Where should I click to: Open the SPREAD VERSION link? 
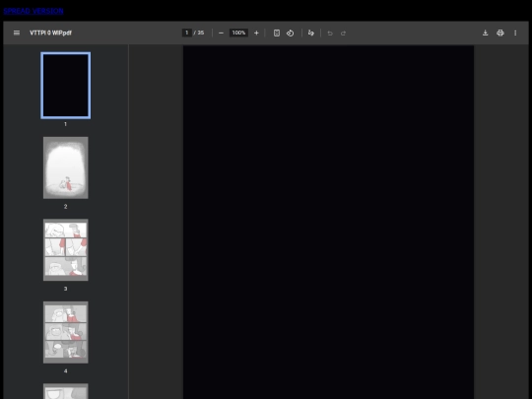[x=33, y=11]
